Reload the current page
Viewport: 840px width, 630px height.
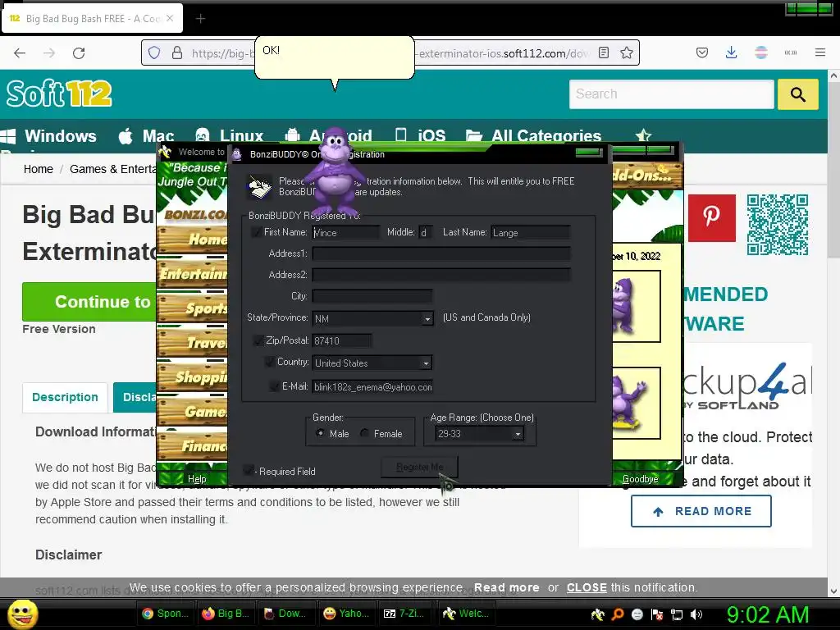[x=79, y=53]
